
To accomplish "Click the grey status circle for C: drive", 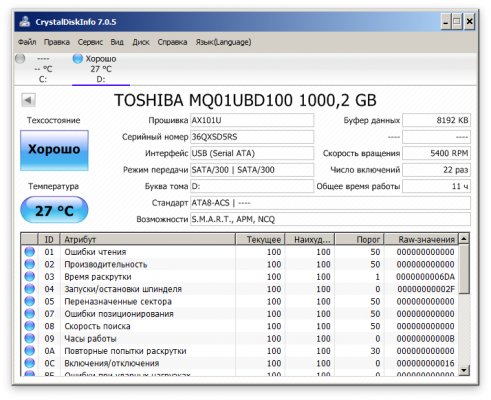I will pos(20,59).
